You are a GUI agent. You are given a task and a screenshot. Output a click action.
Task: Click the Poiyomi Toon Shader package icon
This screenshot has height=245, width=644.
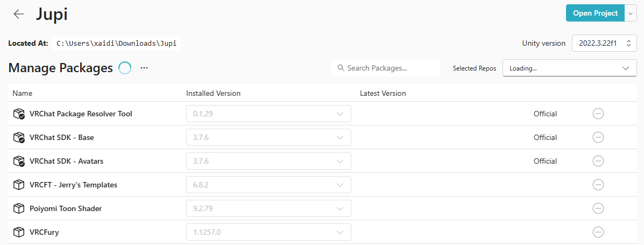pyautogui.click(x=19, y=208)
